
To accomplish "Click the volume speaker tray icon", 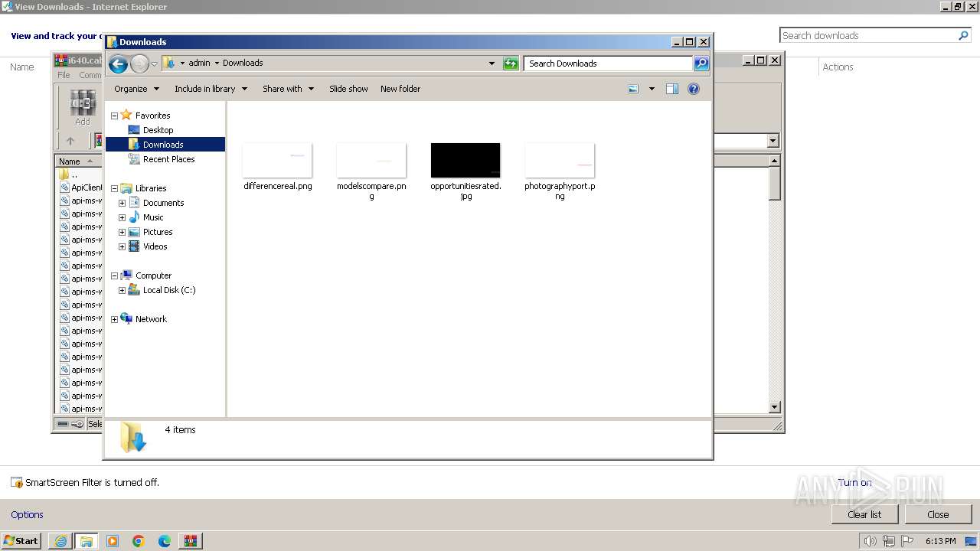I will [870, 541].
